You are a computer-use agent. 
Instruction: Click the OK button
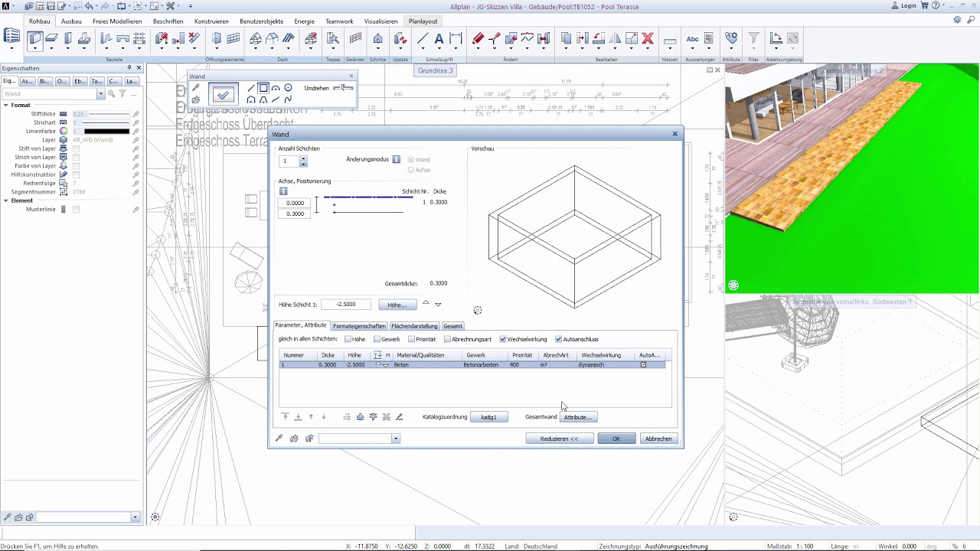pos(616,439)
